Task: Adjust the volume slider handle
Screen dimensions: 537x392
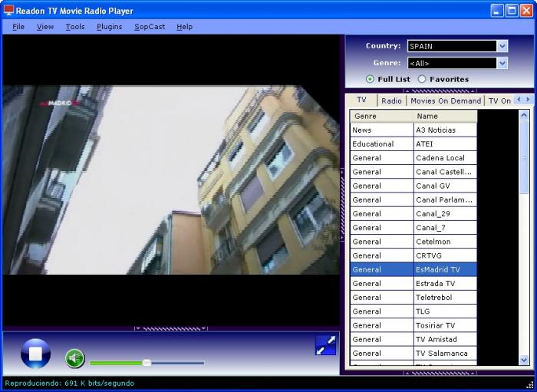Action: pyautogui.click(x=147, y=363)
